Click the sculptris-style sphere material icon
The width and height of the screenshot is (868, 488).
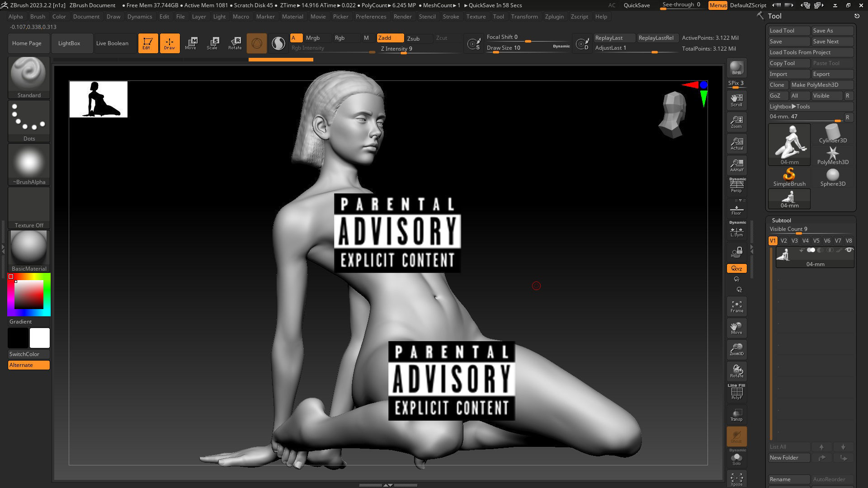click(278, 43)
